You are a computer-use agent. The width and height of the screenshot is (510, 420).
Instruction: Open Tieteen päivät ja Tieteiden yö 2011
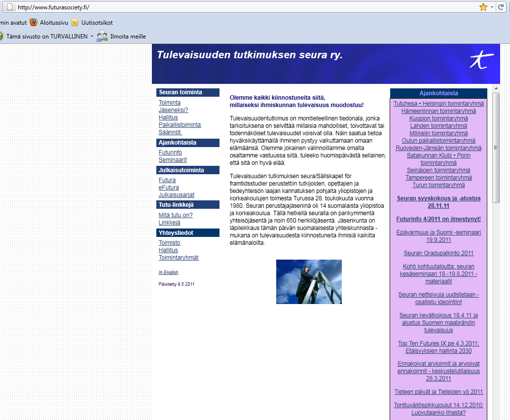point(438,392)
